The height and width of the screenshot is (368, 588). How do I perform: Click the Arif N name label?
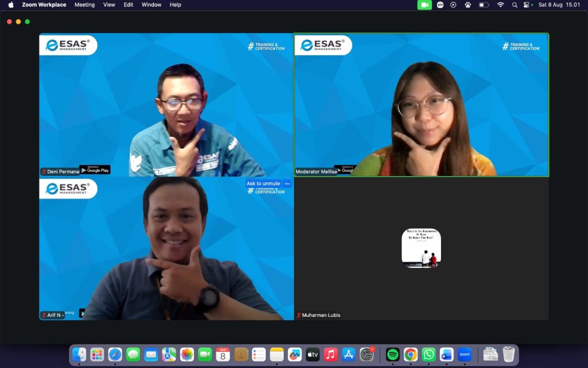point(52,315)
